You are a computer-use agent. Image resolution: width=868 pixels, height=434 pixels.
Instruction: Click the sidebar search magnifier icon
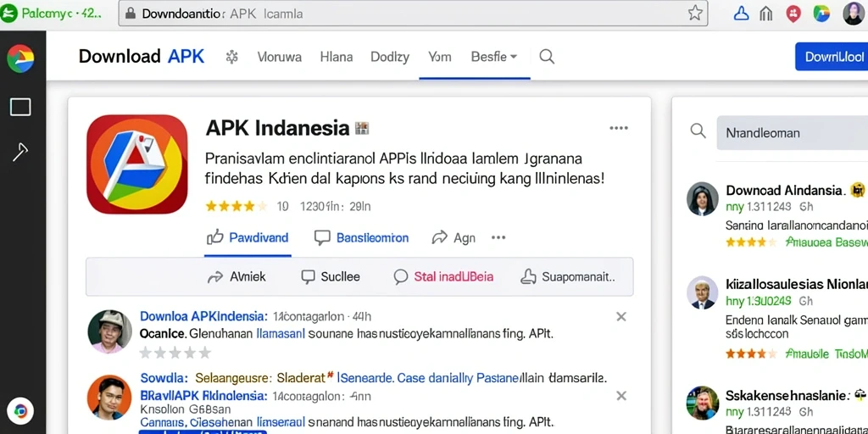tap(698, 131)
